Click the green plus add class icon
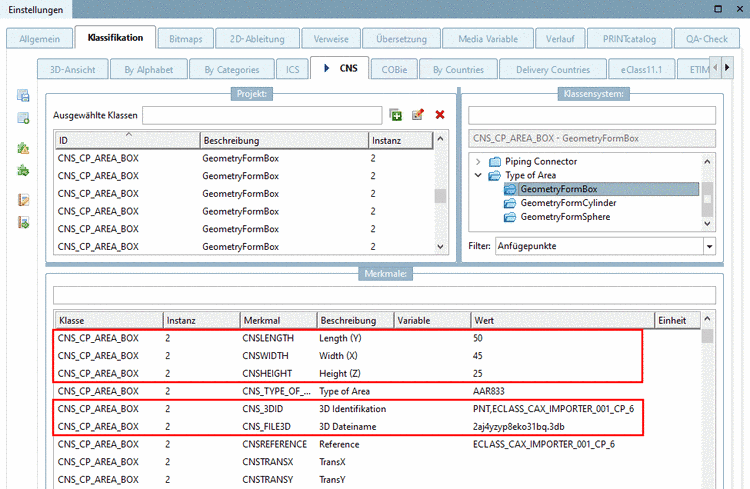The height and width of the screenshot is (489, 750). coord(396,115)
